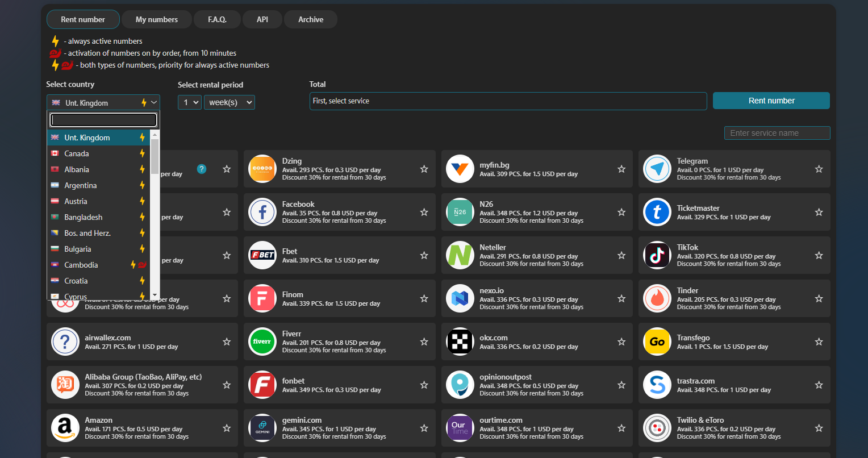868x458 pixels.
Task: Switch to the Rent number tab
Action: tap(83, 19)
